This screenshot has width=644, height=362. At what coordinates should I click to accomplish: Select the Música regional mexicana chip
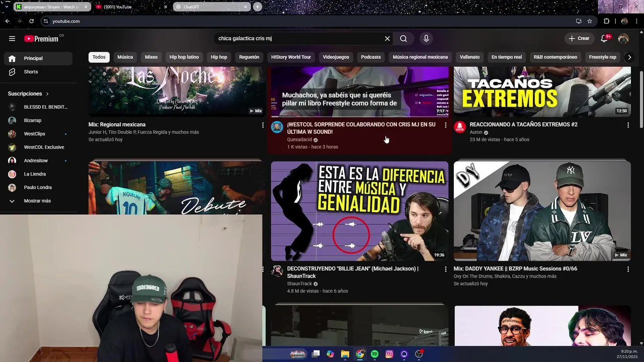tap(420, 57)
